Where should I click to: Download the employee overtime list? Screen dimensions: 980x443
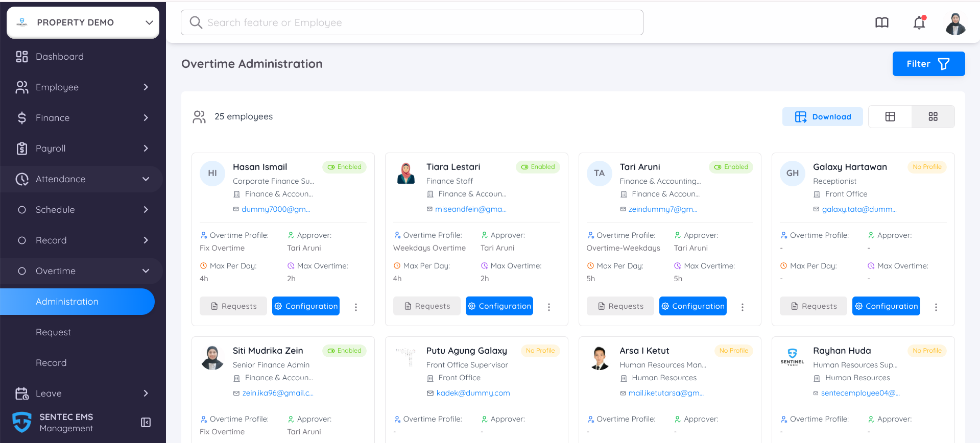tap(822, 117)
